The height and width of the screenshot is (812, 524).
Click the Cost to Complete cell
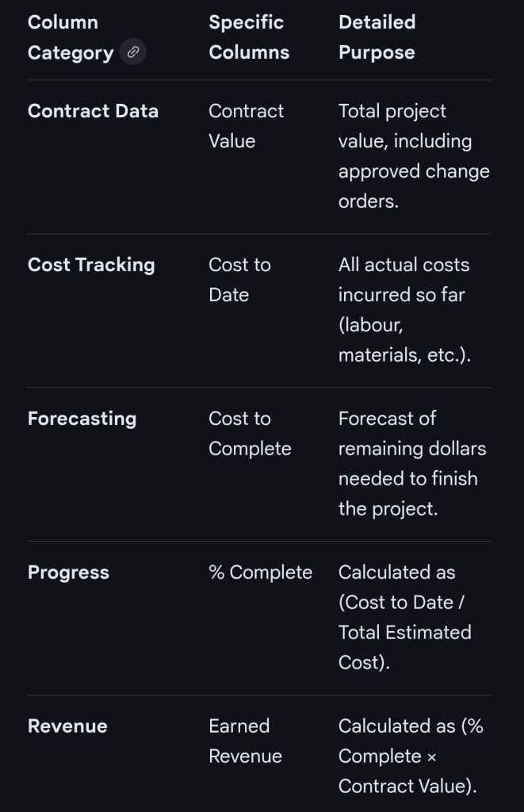click(x=249, y=434)
